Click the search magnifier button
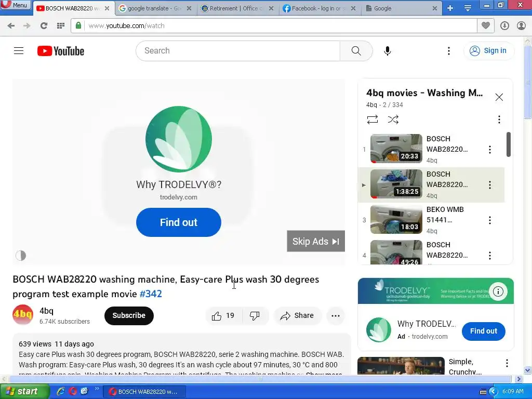532x399 pixels. pyautogui.click(x=356, y=51)
